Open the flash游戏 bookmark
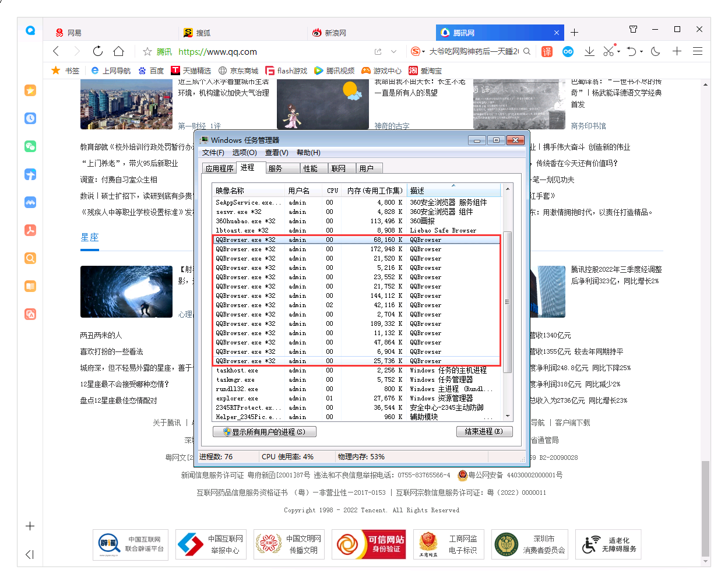Image resolution: width=728 pixels, height=584 pixels. tap(286, 71)
